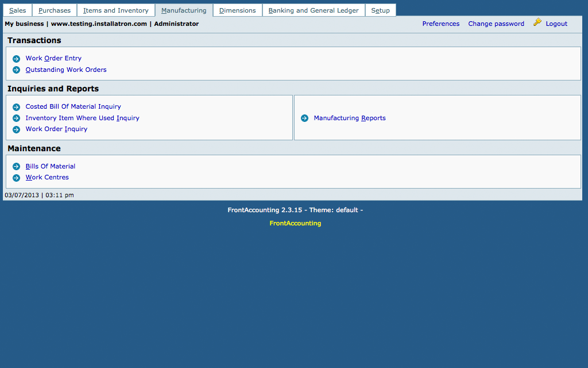Open the Purchases tab
Viewport: 588px width, 368px height.
coord(55,10)
